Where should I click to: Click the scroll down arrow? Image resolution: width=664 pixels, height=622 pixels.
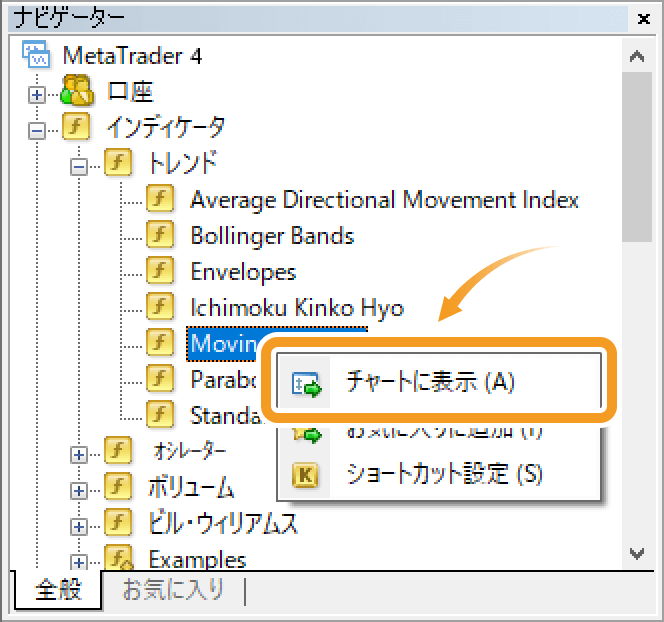637,553
